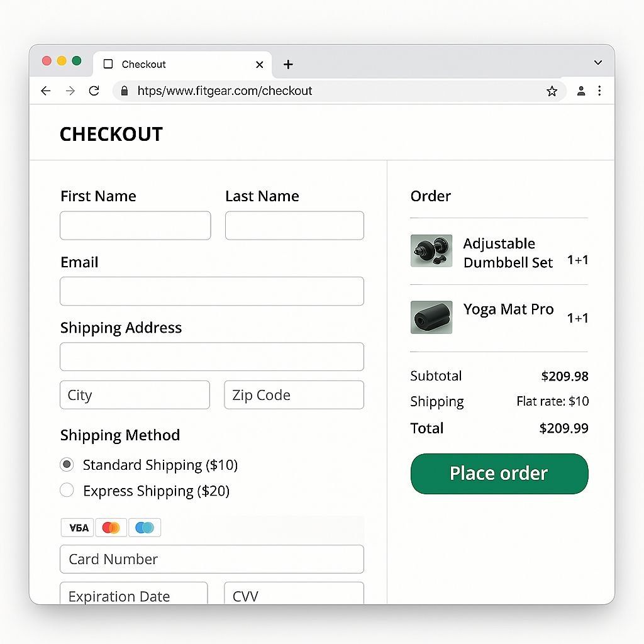This screenshot has width=644, height=644.
Task: Open a new browser tab
Action: (x=288, y=64)
